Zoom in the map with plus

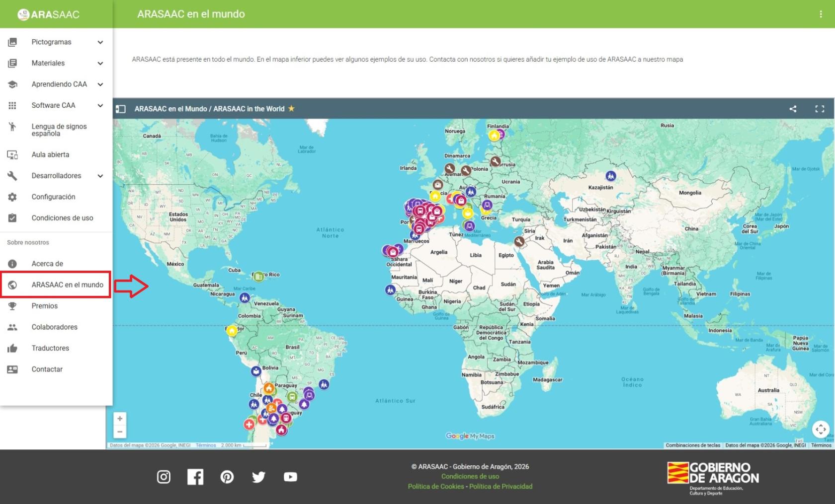(120, 419)
